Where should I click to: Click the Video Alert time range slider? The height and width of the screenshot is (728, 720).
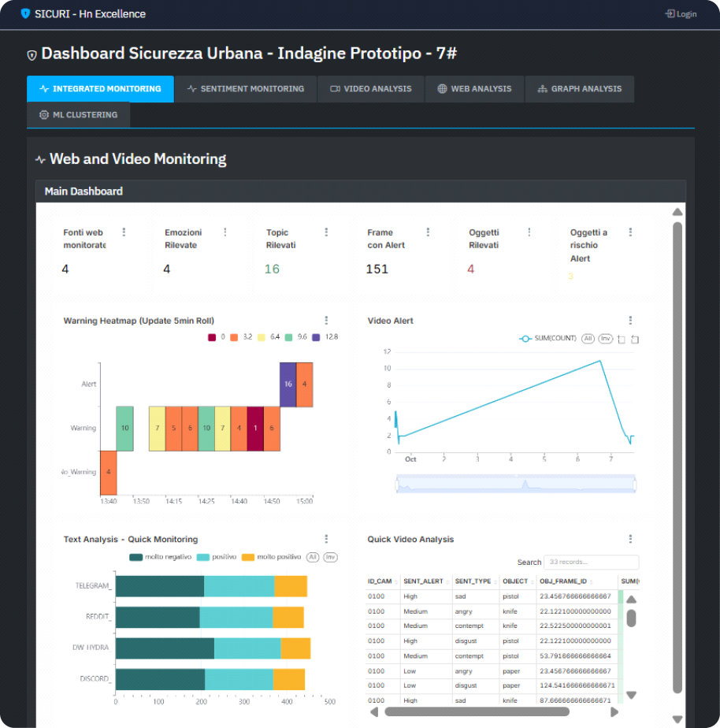(516, 484)
